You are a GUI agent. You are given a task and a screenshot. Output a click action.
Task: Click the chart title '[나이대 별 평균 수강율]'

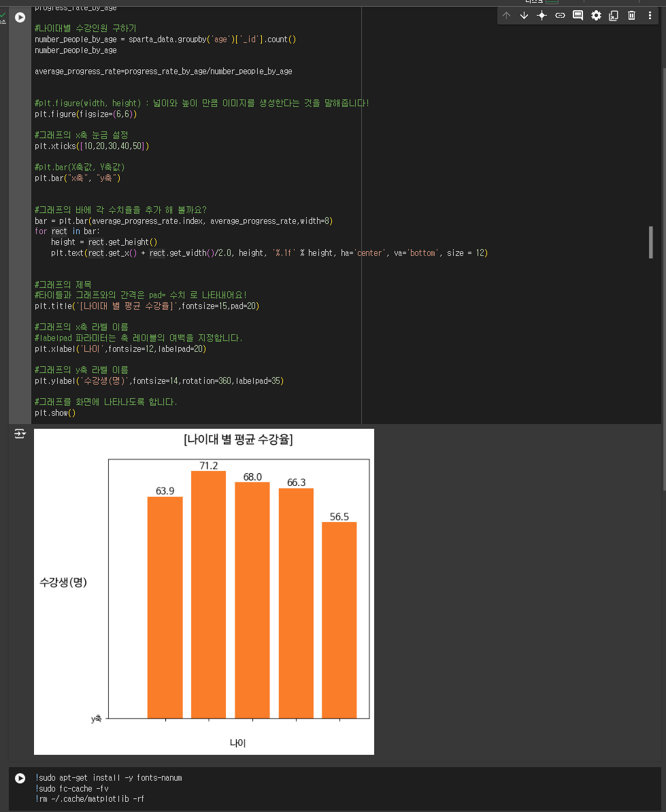[x=238, y=440]
